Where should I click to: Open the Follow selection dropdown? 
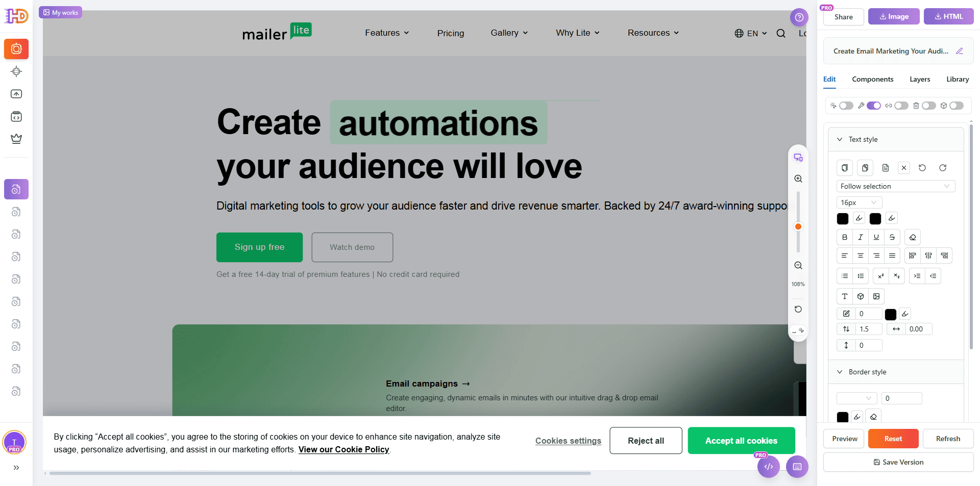pyautogui.click(x=895, y=186)
